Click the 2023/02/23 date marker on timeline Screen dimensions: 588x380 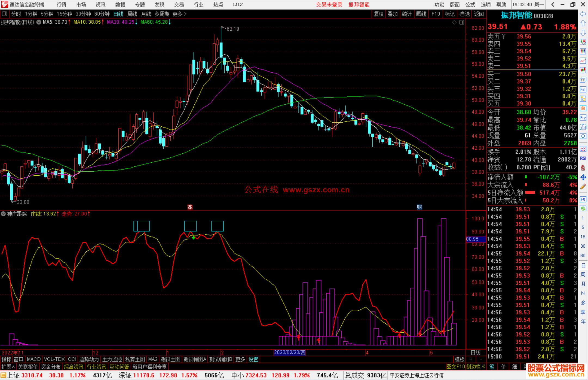(289, 352)
